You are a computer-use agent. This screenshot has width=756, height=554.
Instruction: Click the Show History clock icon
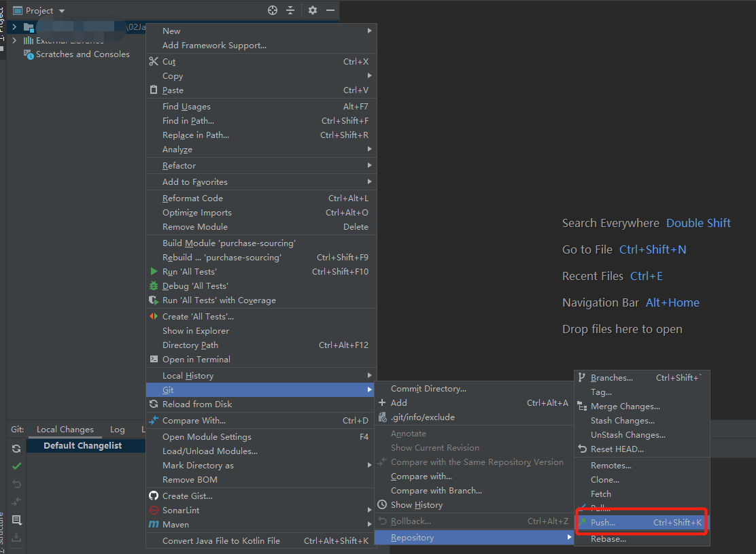[382, 504]
